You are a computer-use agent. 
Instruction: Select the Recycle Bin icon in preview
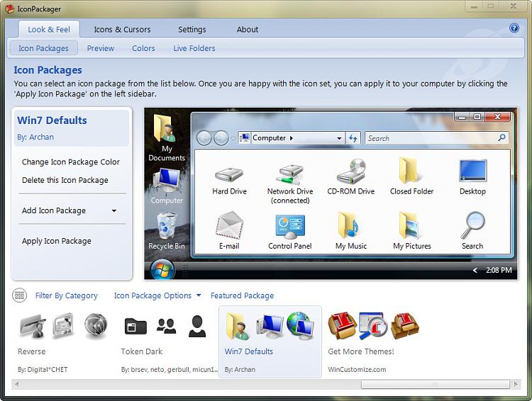(167, 226)
